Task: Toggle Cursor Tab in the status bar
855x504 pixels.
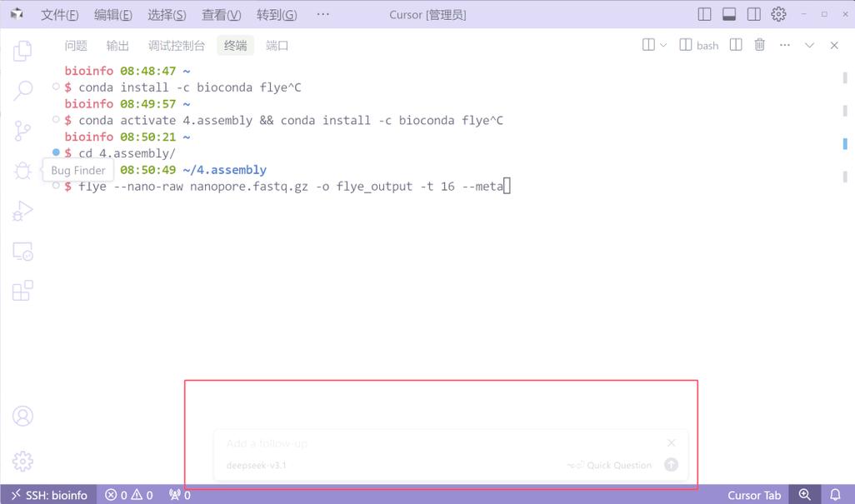Action: 754,495
